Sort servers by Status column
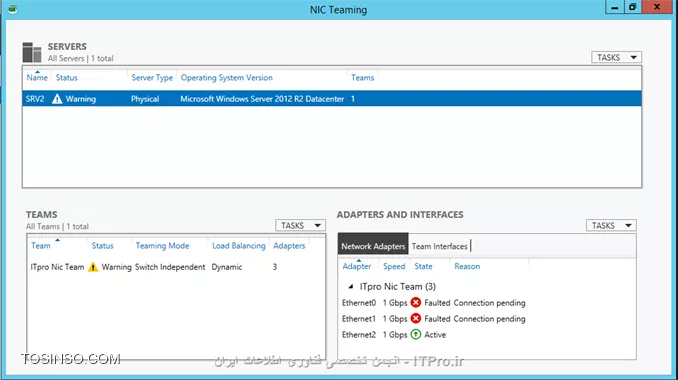678x380 pixels. click(x=67, y=78)
